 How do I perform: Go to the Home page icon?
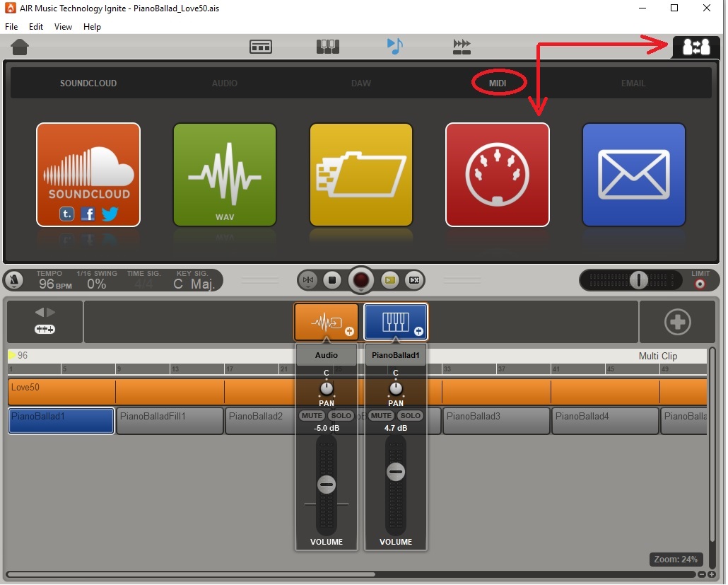coord(20,47)
